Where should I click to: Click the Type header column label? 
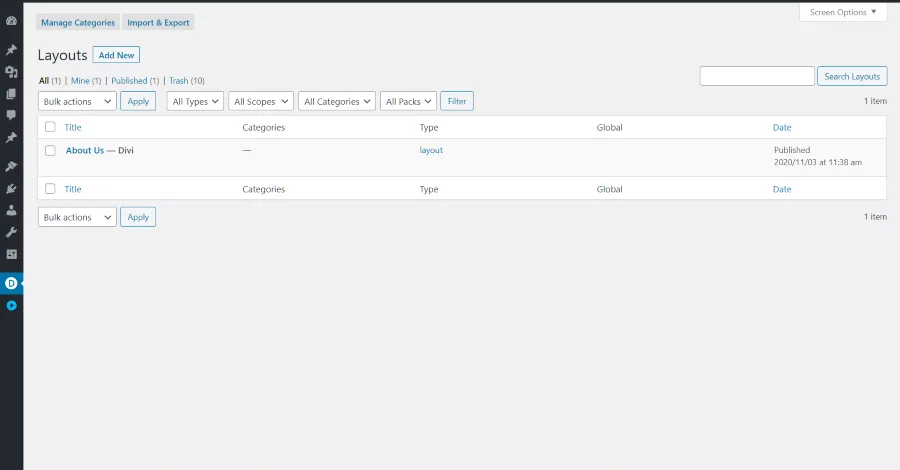point(429,127)
